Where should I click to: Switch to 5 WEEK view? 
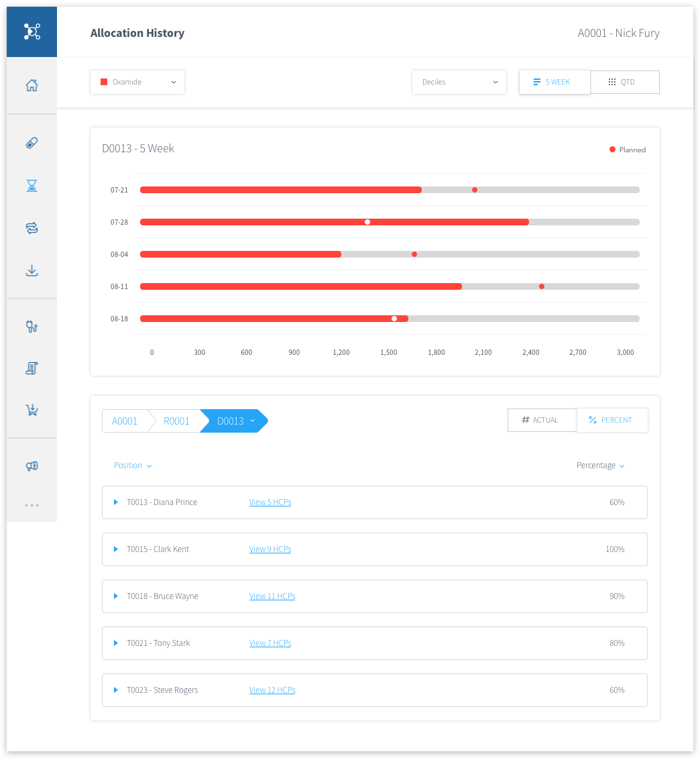click(x=555, y=82)
